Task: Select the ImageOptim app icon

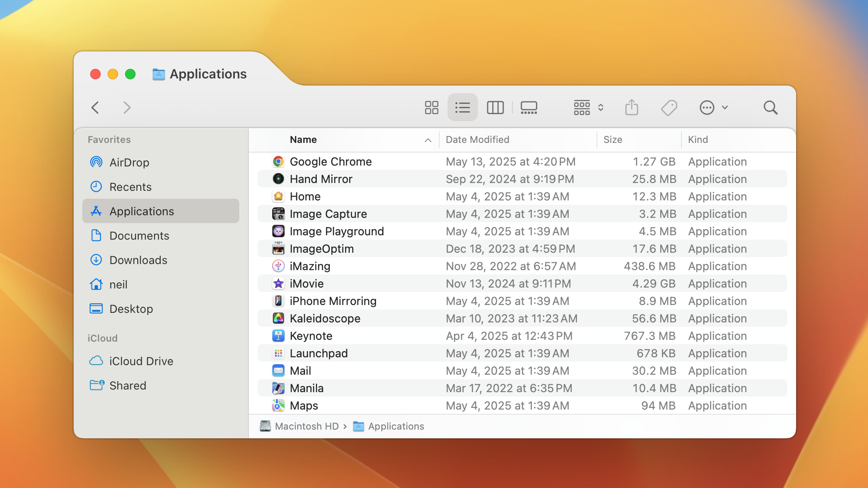Action: 278,249
